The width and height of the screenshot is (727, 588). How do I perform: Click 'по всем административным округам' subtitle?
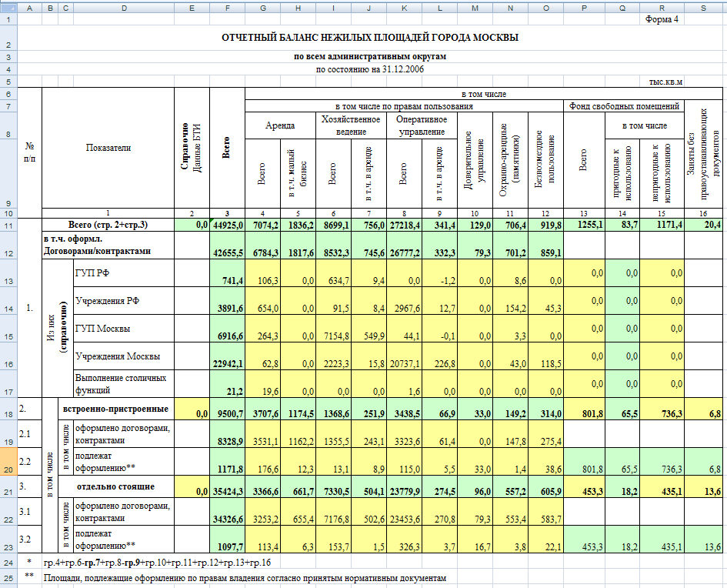(x=370, y=57)
